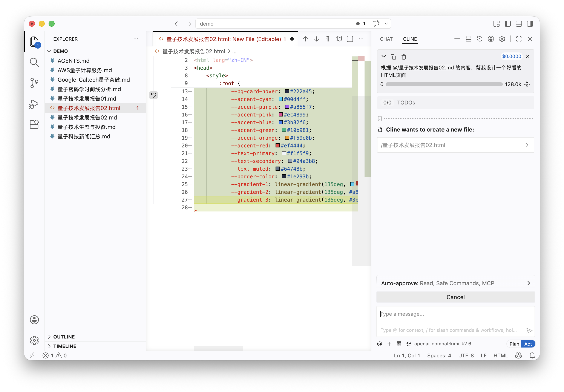The width and height of the screenshot is (564, 392).
Task: Cancel the Cline file creation
Action: pos(456,297)
